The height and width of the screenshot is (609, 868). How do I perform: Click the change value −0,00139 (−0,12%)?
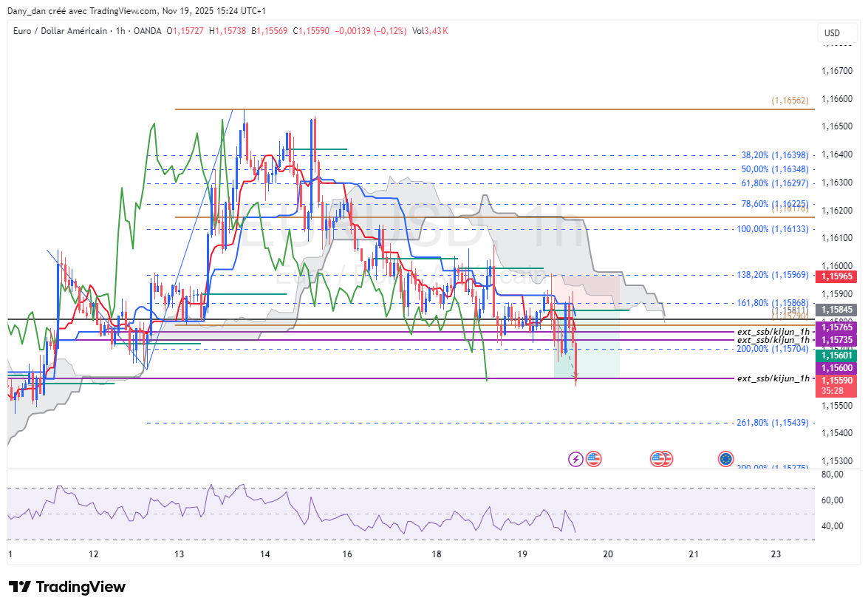click(370, 31)
